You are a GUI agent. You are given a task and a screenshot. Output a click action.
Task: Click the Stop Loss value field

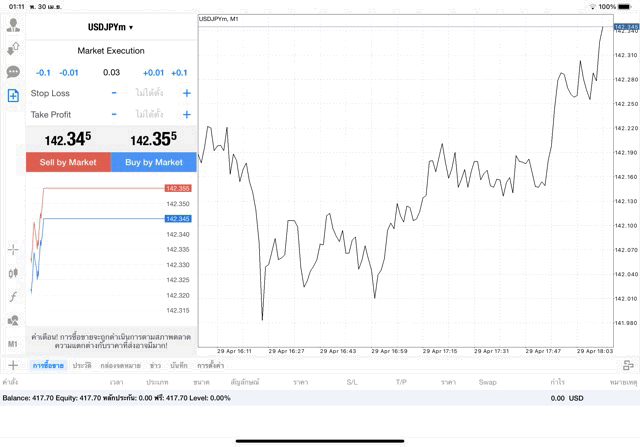tap(150, 93)
